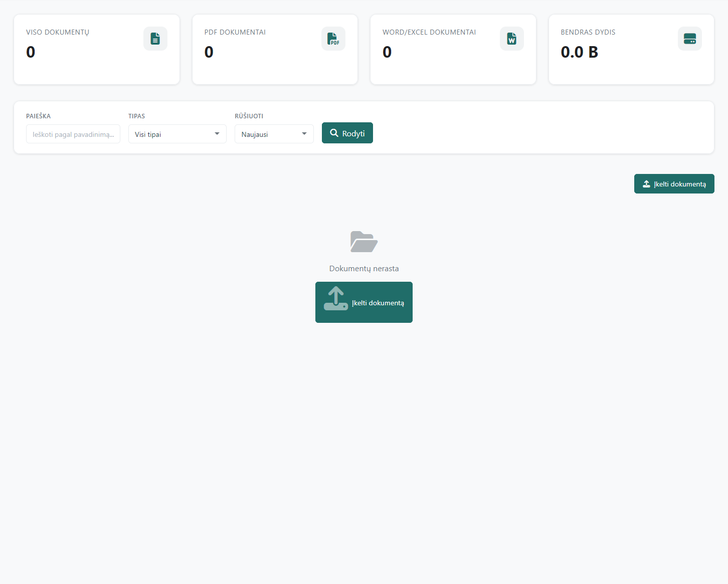Click the PDF file icon
This screenshot has height=584, width=728.
coord(333,39)
